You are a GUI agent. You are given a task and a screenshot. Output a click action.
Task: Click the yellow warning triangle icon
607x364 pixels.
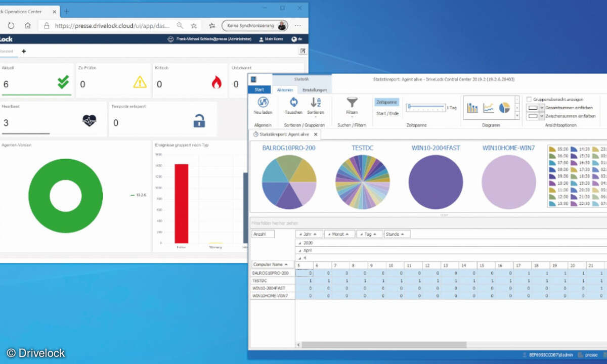[x=140, y=82]
